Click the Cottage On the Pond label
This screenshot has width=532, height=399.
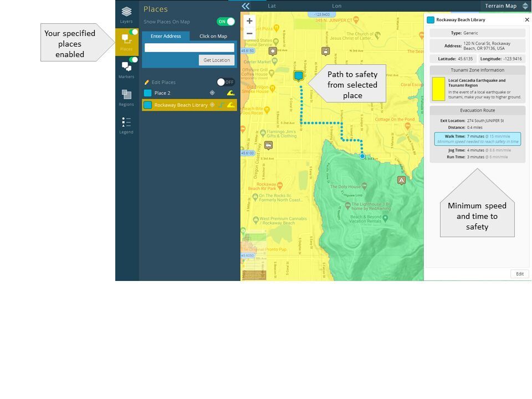[395, 120]
